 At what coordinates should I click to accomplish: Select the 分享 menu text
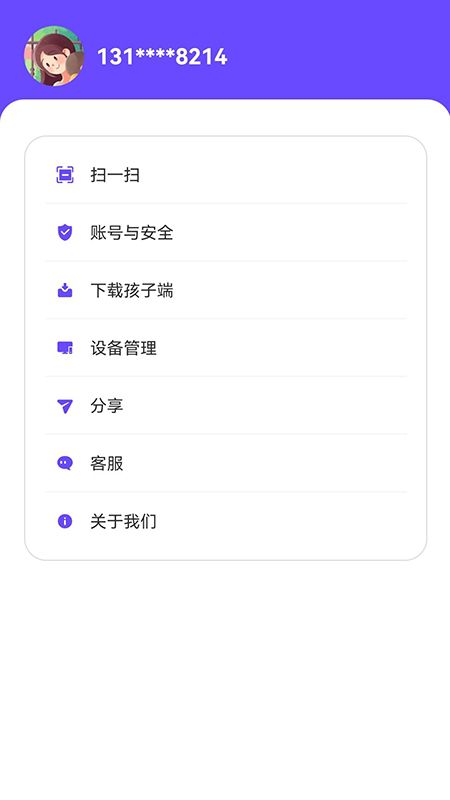107,406
